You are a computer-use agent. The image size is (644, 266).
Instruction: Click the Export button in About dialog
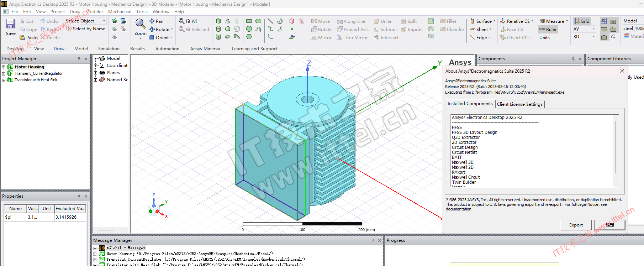[x=576, y=225]
